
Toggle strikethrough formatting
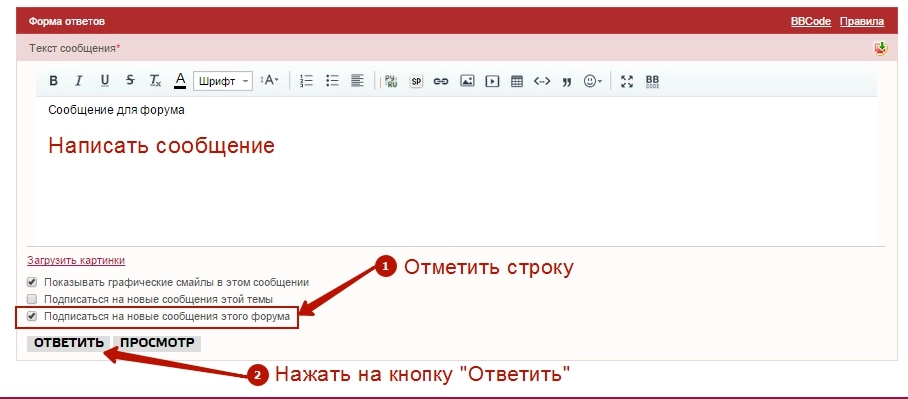click(x=130, y=81)
